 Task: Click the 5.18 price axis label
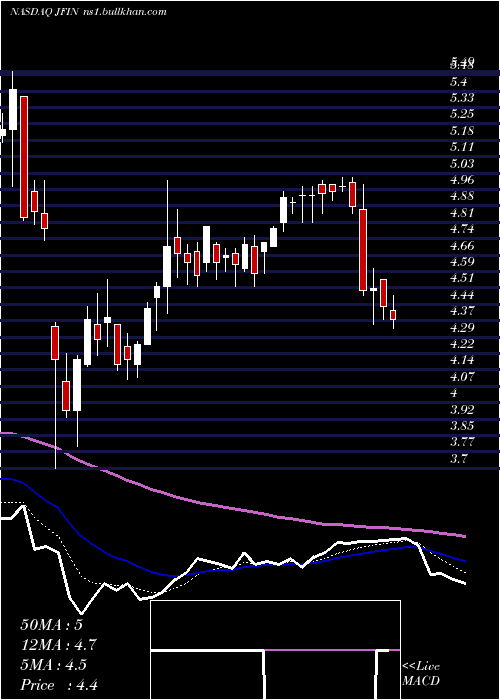(x=462, y=131)
